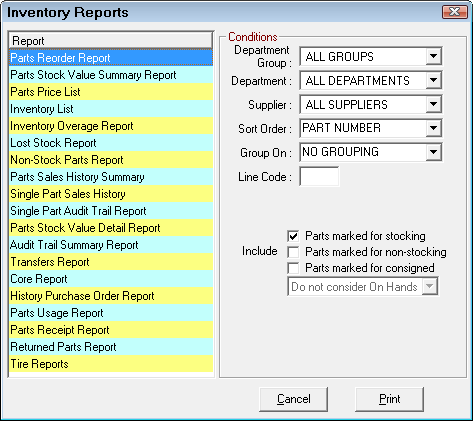The width and height of the screenshot is (473, 421).
Task: Close the Inventory Reports dialog
Action: tap(455, 12)
